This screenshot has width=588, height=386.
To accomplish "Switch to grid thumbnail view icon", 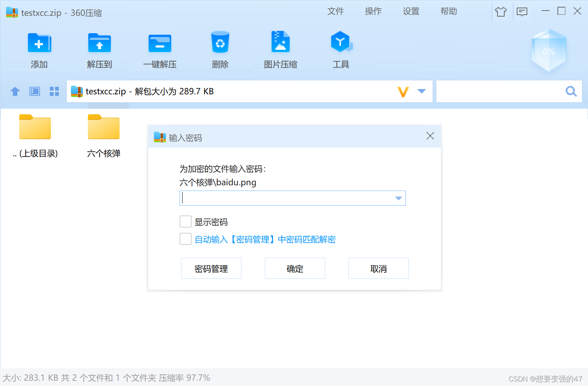I will click(54, 91).
